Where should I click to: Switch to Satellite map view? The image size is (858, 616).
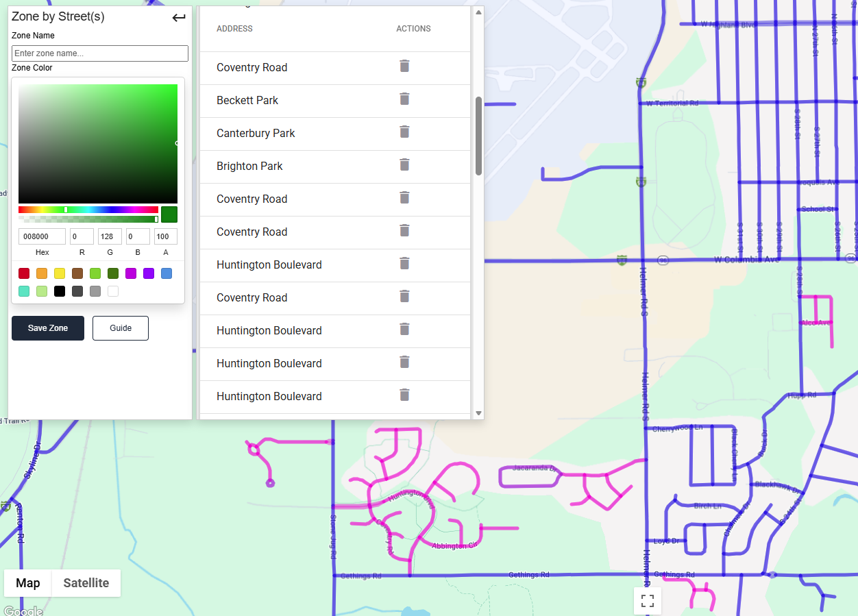coord(86,583)
